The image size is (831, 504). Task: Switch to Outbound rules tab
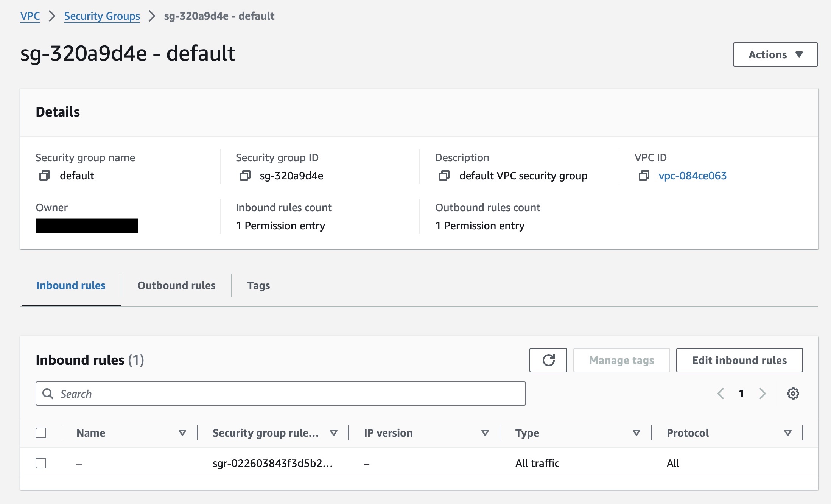tap(176, 285)
